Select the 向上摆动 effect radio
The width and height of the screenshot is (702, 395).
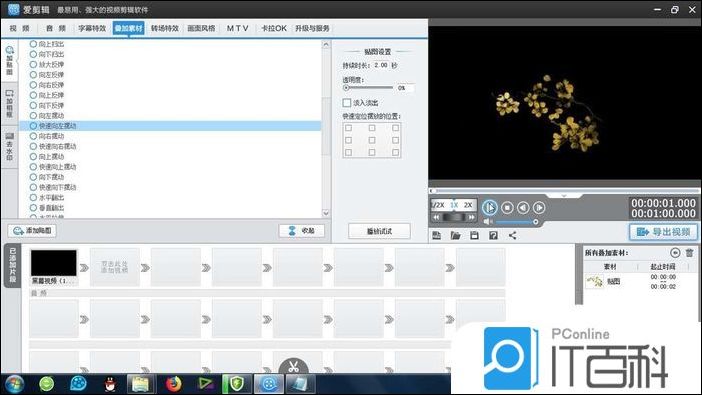click(x=33, y=157)
